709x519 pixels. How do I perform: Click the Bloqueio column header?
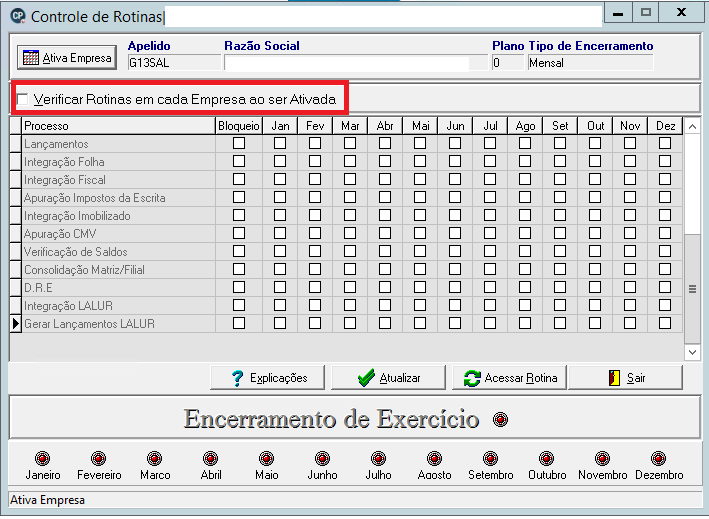tap(239, 126)
